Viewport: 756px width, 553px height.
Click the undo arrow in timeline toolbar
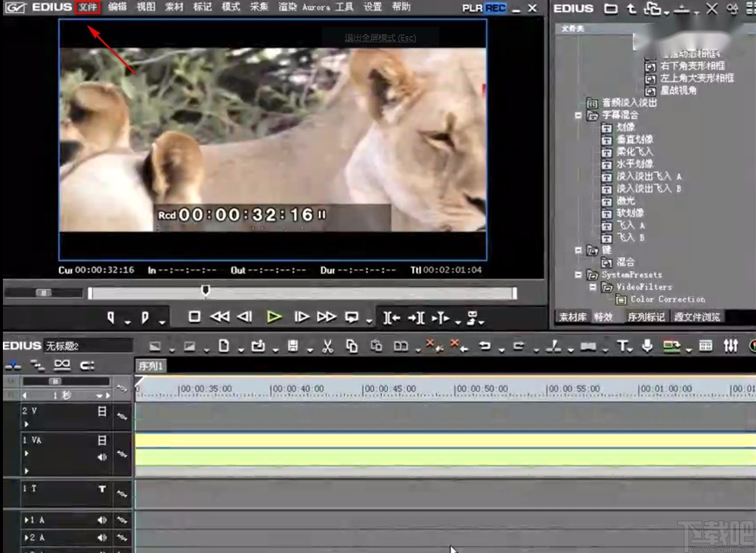(x=484, y=346)
